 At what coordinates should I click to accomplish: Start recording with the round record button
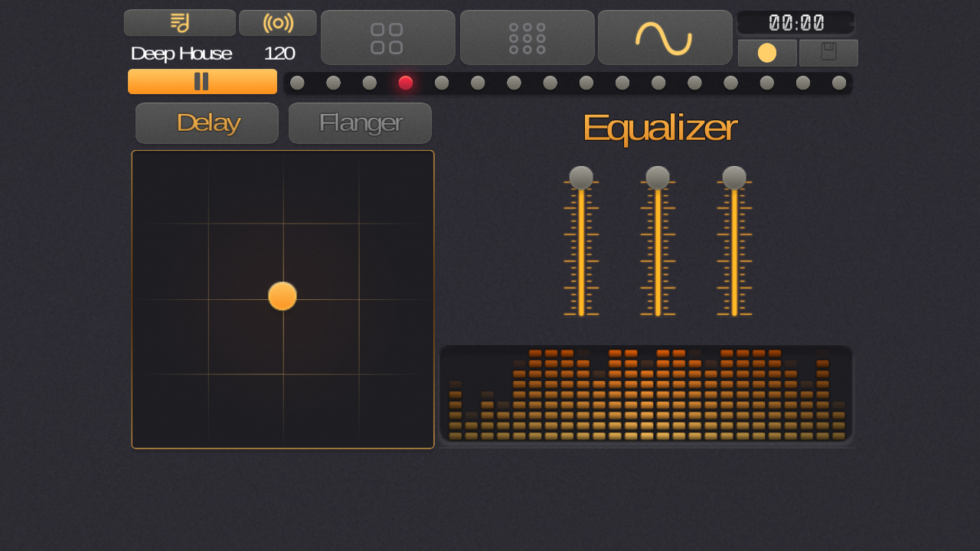[767, 53]
